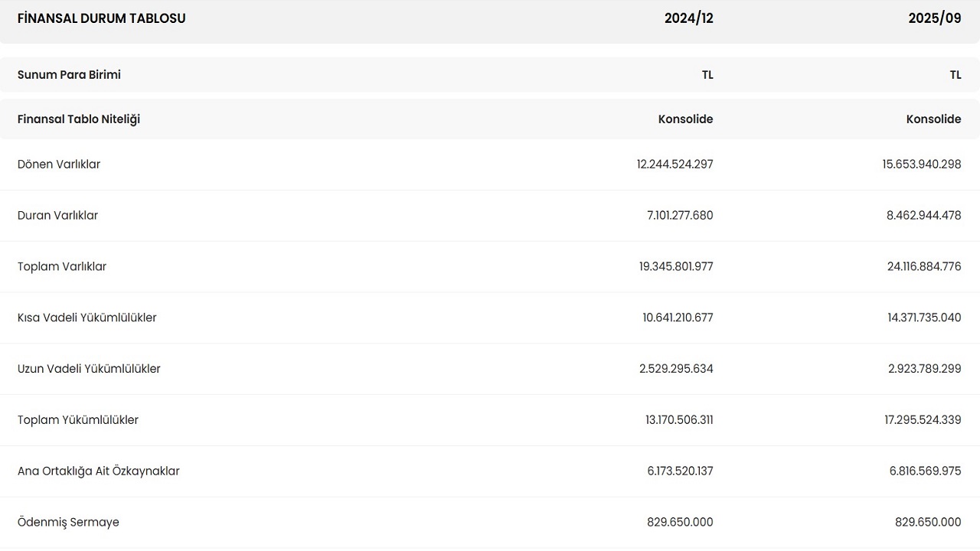Click the Kısa Vadeli Yükümlülükler row label
Image resolution: width=980 pixels, height=551 pixels.
click(x=87, y=318)
